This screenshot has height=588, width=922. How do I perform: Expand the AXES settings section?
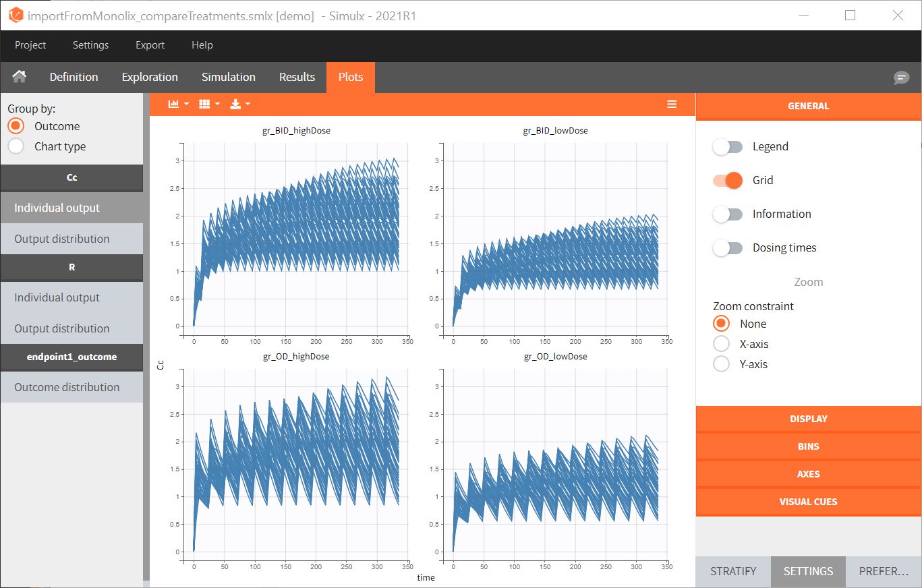tap(808, 474)
